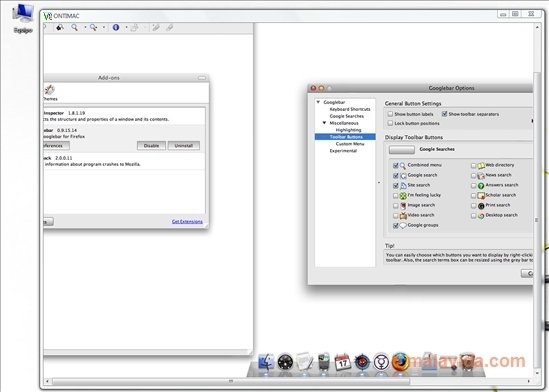Image resolution: width=549 pixels, height=392 pixels.
Task: Click the Uninstall button in Add-ons
Action: coord(184,146)
